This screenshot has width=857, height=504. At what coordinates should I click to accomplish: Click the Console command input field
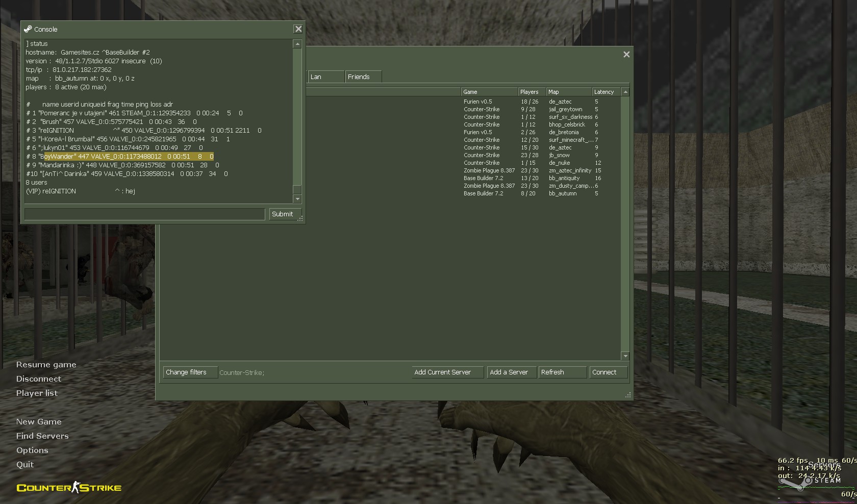(145, 214)
